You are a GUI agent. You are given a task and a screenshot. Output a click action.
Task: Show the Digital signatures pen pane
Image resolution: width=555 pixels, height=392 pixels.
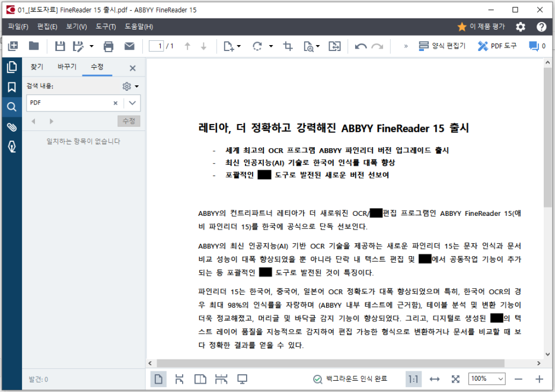click(x=12, y=146)
